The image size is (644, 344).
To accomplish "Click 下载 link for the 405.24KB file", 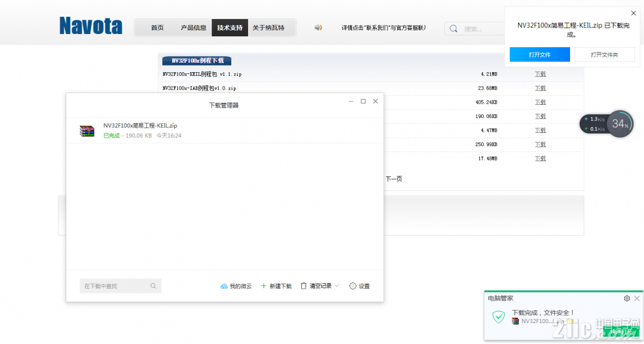I will 540,102.
